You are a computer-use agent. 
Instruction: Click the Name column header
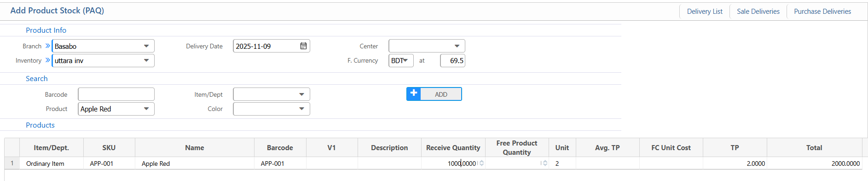195,148
